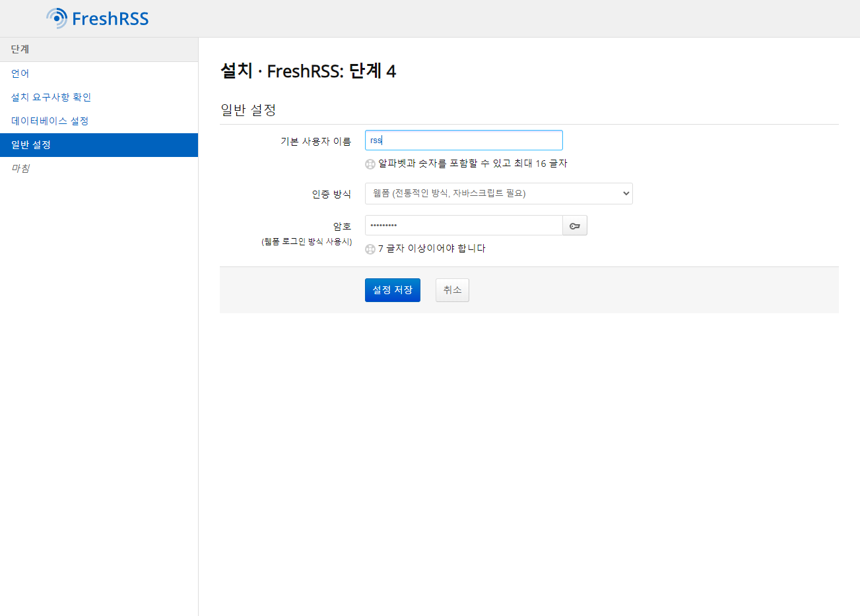860x616 pixels.
Task: Click the 설치 · FreshRSS: 단계 4 heading
Action: [308, 71]
